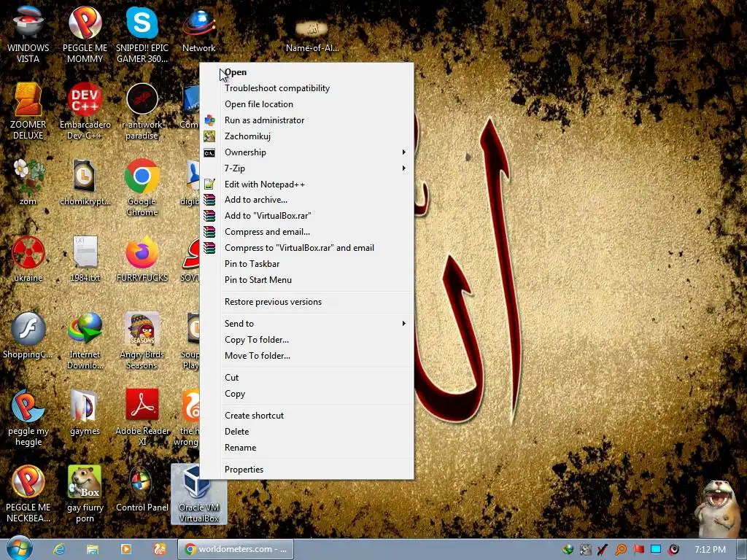Select the r-antiwork paradise desktop icon
The image size is (747, 560).
pos(142,111)
